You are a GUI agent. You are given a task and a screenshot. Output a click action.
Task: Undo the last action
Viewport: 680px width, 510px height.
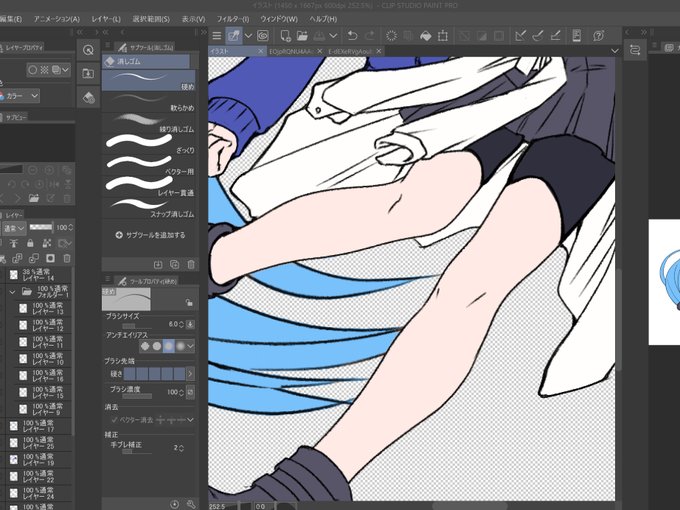(x=352, y=36)
